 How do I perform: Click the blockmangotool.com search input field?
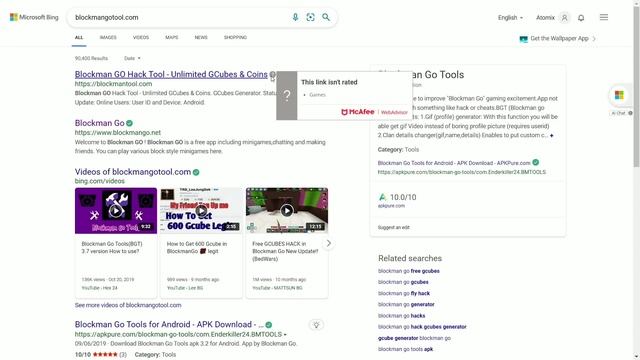[180, 18]
